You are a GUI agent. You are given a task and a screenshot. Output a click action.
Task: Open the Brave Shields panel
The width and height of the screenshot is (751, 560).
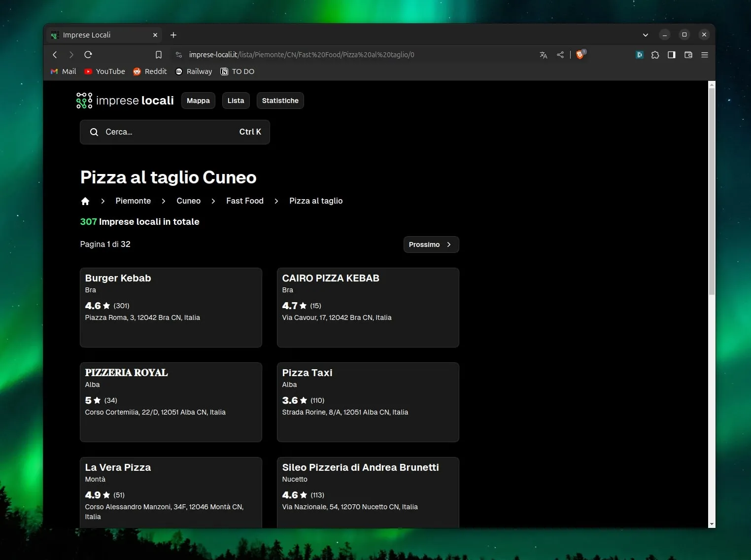(580, 55)
